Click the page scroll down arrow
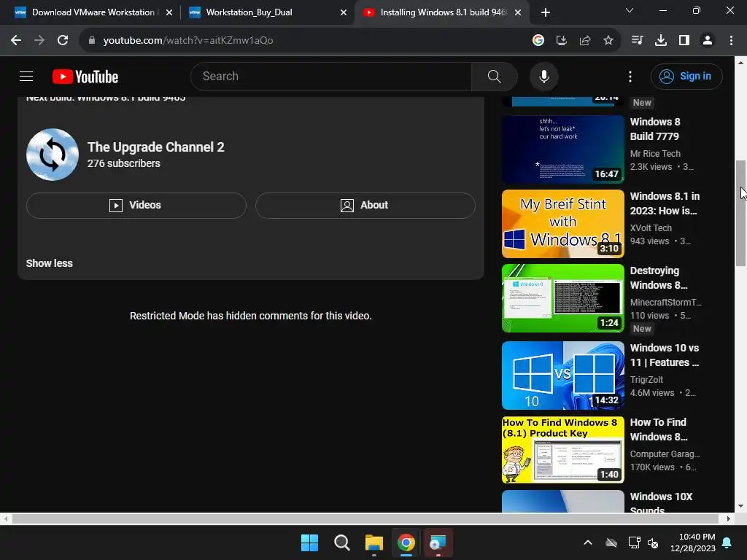Screen dimensions: 747x560 [x=740, y=506]
